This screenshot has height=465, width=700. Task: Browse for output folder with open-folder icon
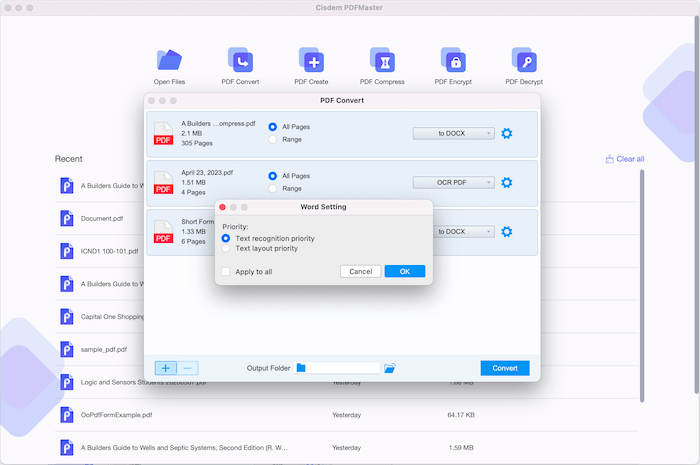pos(390,368)
